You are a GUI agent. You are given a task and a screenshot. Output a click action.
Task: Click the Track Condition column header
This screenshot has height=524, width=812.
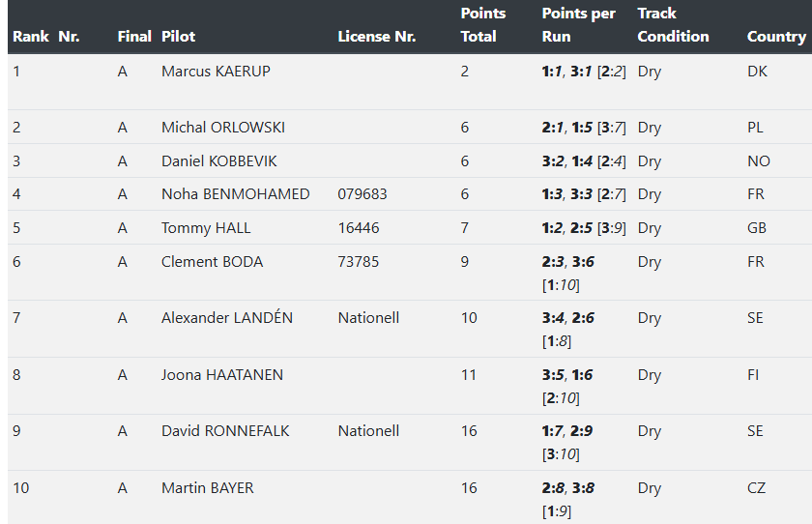coord(673,25)
